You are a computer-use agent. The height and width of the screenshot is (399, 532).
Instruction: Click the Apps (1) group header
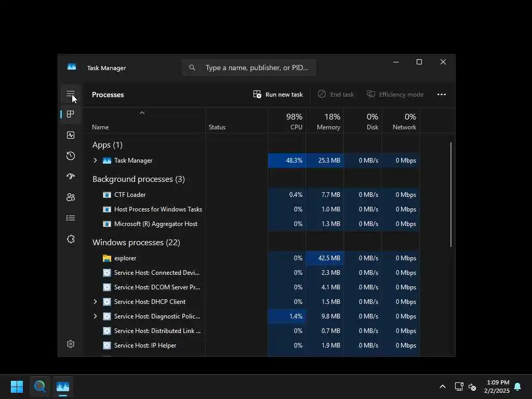click(x=107, y=145)
